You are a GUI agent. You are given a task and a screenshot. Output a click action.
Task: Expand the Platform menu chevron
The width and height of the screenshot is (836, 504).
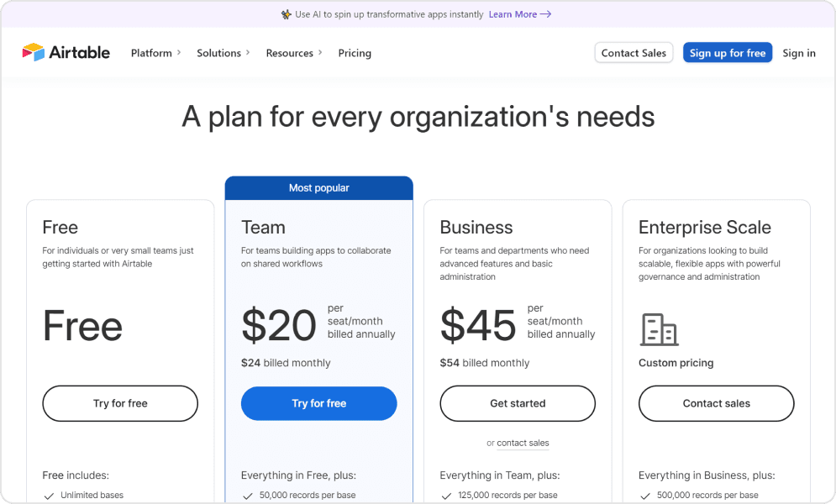click(x=179, y=52)
